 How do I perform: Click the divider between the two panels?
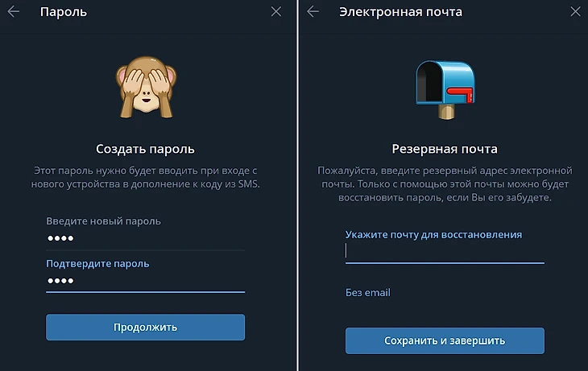(298, 185)
